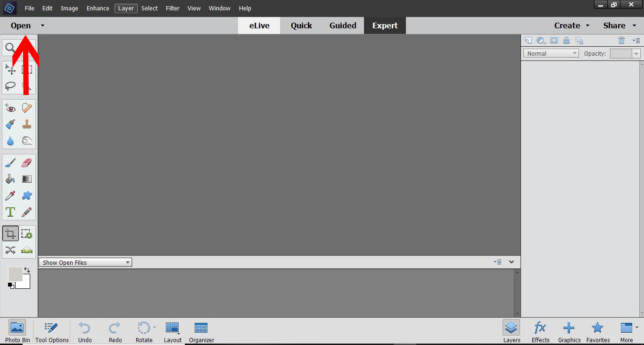Show the Graphics panel
The image size is (644, 345).
pos(569,331)
